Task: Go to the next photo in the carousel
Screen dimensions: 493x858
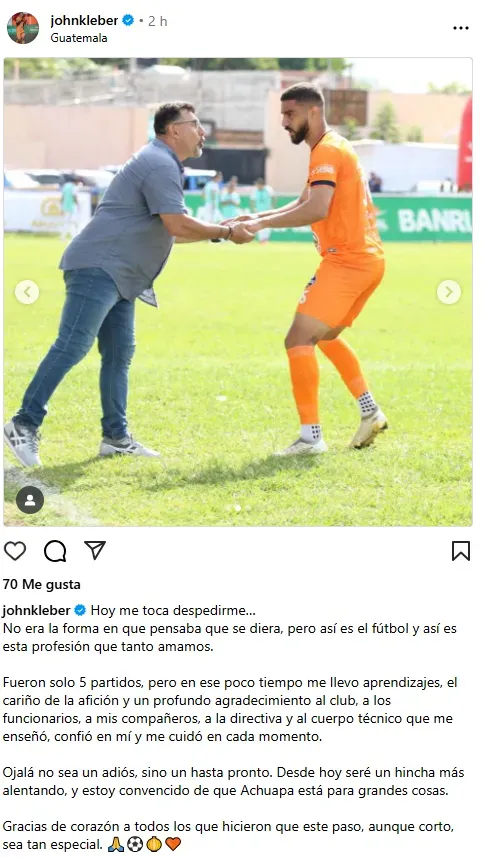Action: (x=449, y=292)
